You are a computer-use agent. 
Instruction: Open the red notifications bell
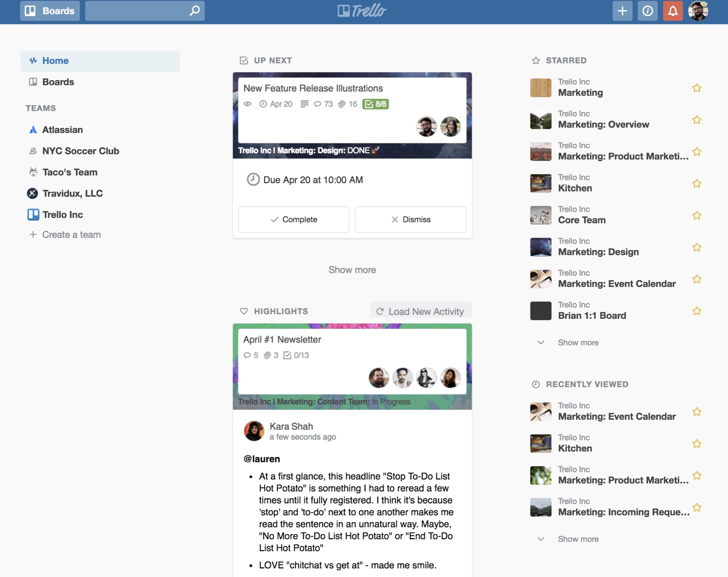click(672, 11)
